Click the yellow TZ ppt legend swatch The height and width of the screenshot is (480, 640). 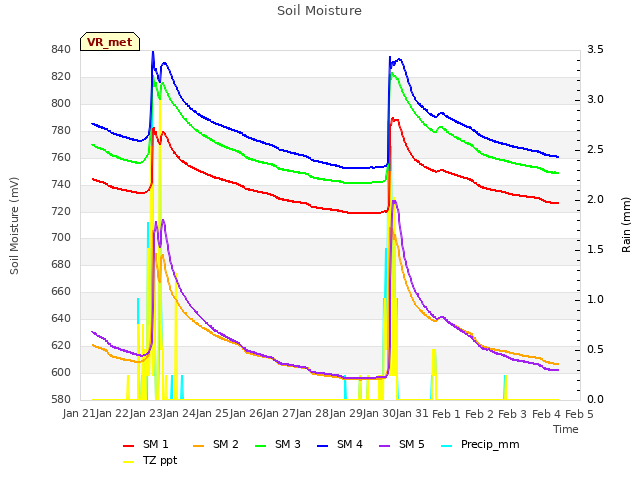pos(129,462)
